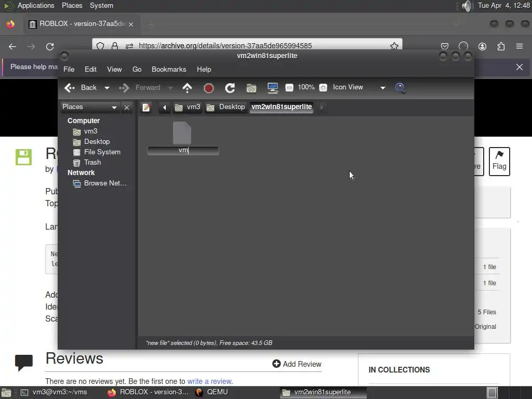Go back in the file manager

click(81, 88)
